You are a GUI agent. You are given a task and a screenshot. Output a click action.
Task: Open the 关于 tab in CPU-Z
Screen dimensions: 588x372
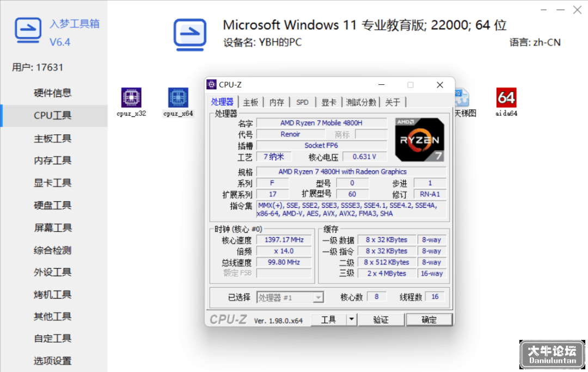pos(393,102)
